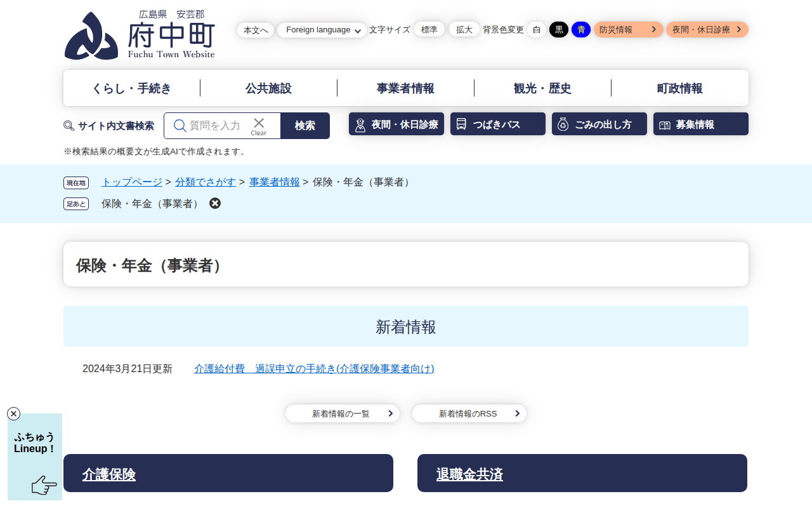Click the Fuchu Town logo
The width and height of the screenshot is (812, 508).
coord(140,36)
